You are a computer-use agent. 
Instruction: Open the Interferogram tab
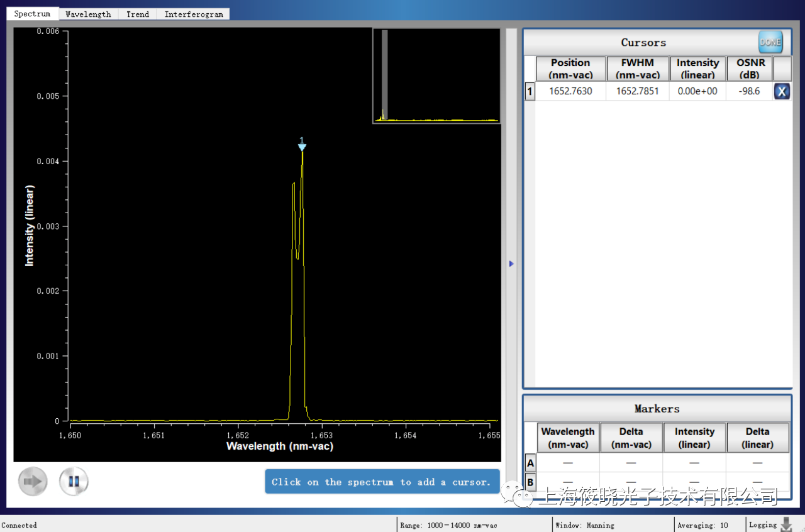coord(194,14)
